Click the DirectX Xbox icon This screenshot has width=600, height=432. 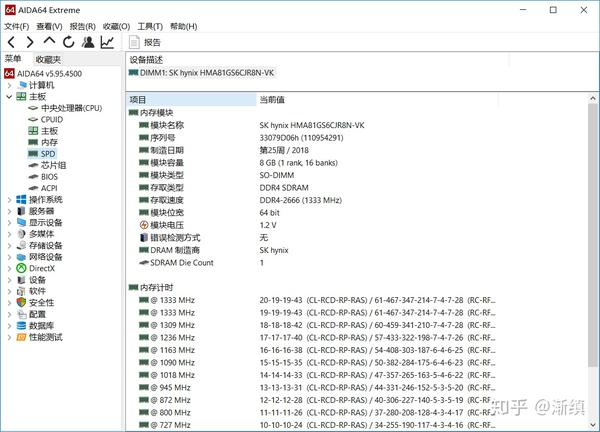click(x=21, y=268)
